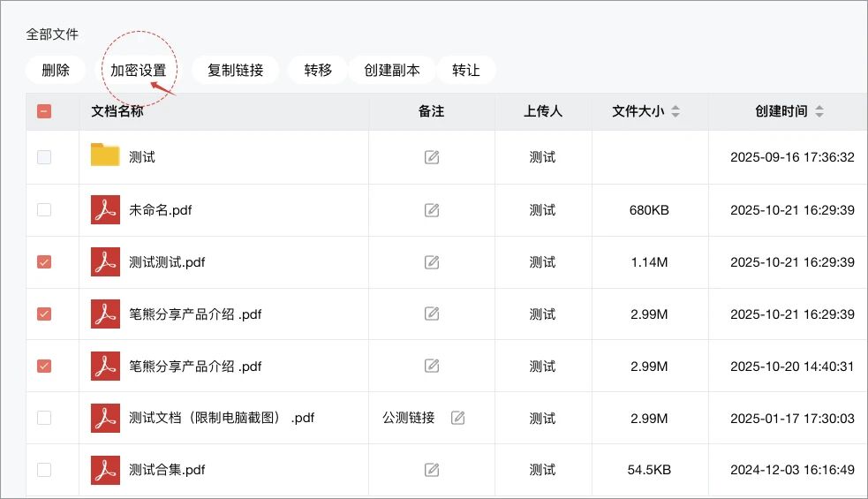Screen dimensions: 868x499
Task: Uncheck the 测试测试.pdf row checkbox
Action: (44, 262)
